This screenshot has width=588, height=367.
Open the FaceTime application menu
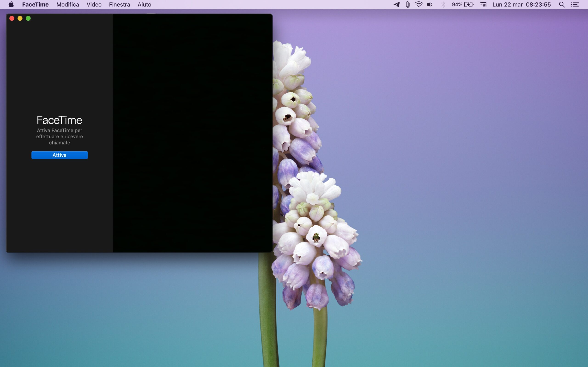[x=35, y=5]
